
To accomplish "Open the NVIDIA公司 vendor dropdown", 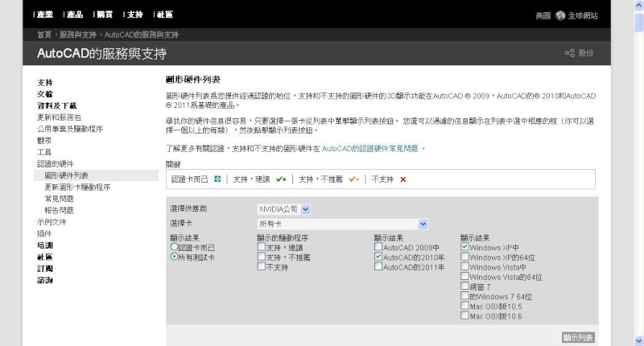I will (284, 209).
